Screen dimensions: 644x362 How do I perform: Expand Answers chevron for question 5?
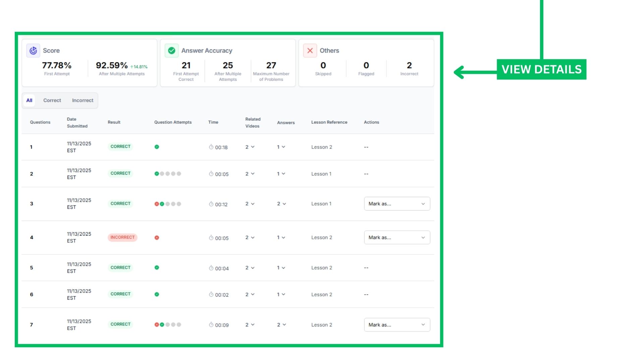tap(283, 268)
